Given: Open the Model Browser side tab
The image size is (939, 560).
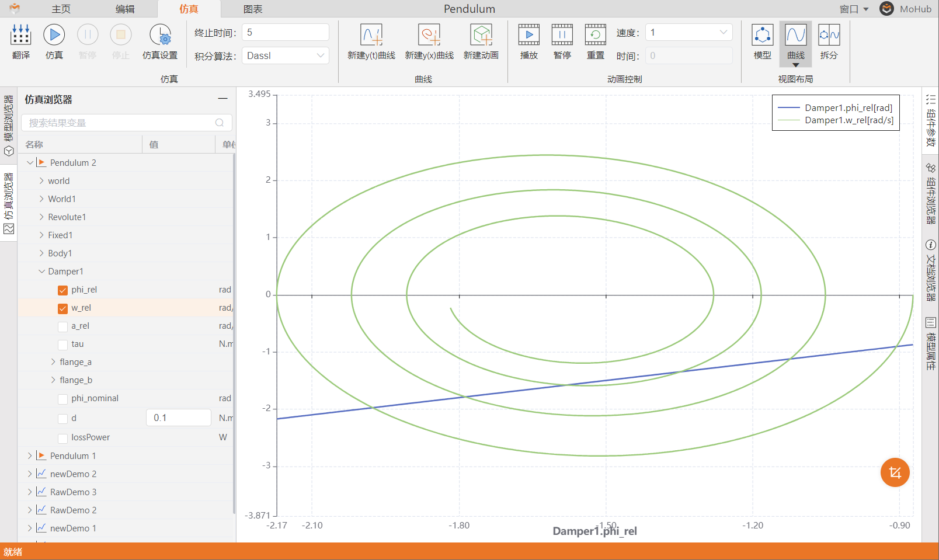Looking at the screenshot, I should tap(9, 126).
